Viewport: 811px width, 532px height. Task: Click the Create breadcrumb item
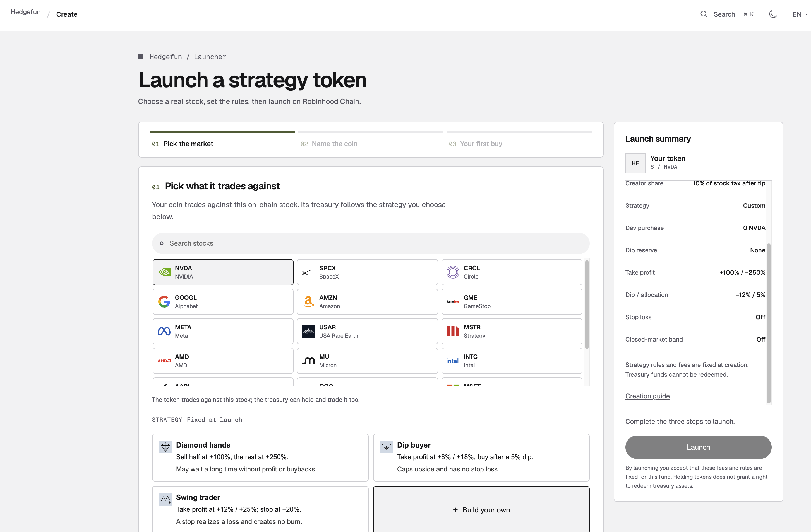pos(67,14)
